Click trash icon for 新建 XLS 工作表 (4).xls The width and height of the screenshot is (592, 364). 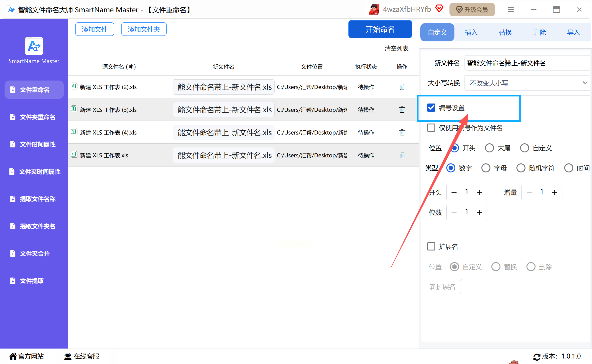(x=402, y=132)
